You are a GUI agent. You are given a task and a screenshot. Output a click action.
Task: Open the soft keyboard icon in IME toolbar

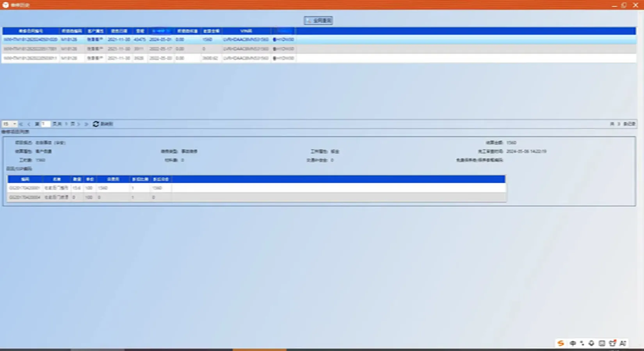point(602,343)
